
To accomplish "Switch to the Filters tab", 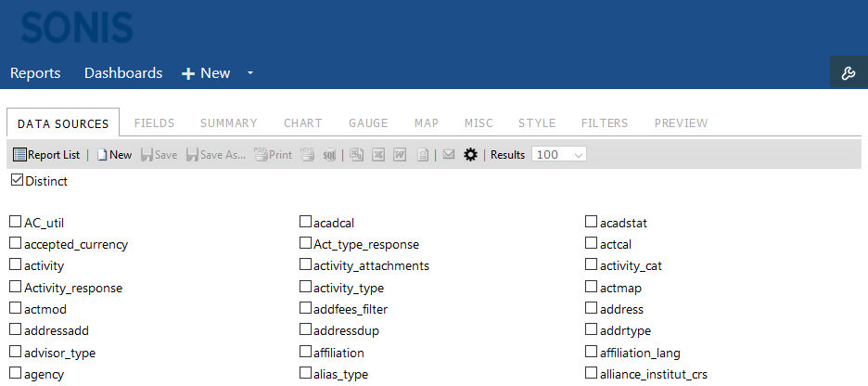I will (x=605, y=122).
